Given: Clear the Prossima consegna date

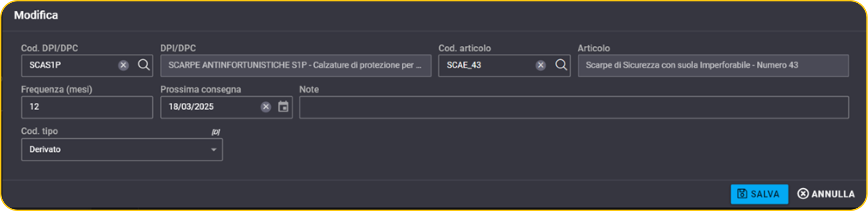Looking at the screenshot, I should pyautogui.click(x=266, y=107).
